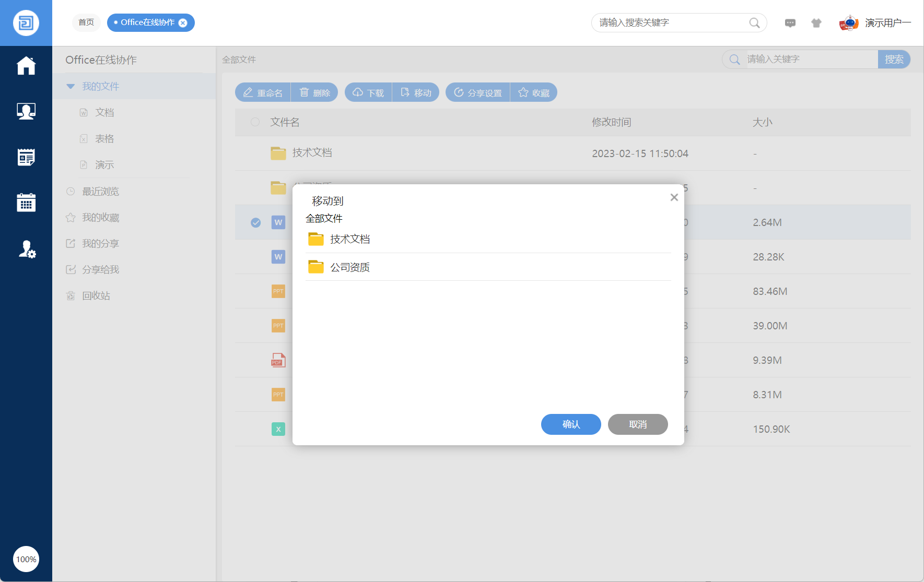Confirm the move with 确认 button

point(570,424)
